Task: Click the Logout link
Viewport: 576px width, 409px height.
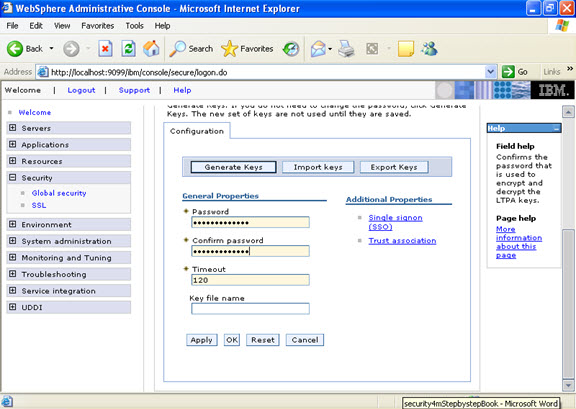Action: coord(81,90)
